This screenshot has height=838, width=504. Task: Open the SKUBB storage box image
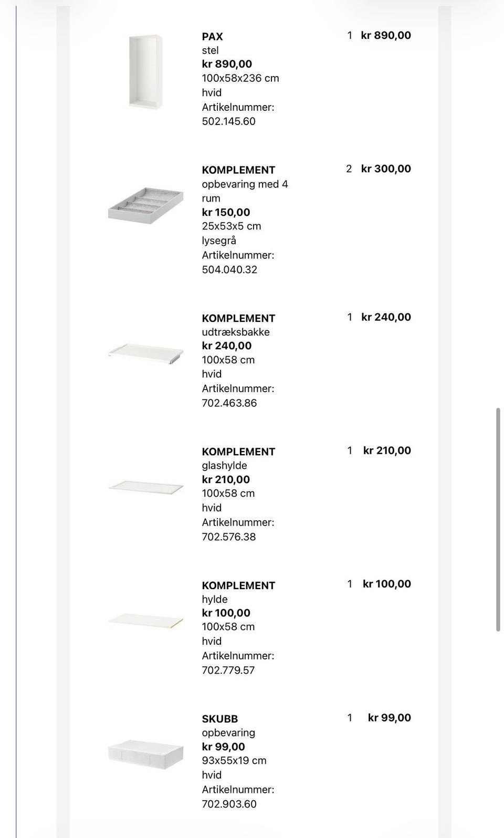click(x=146, y=754)
